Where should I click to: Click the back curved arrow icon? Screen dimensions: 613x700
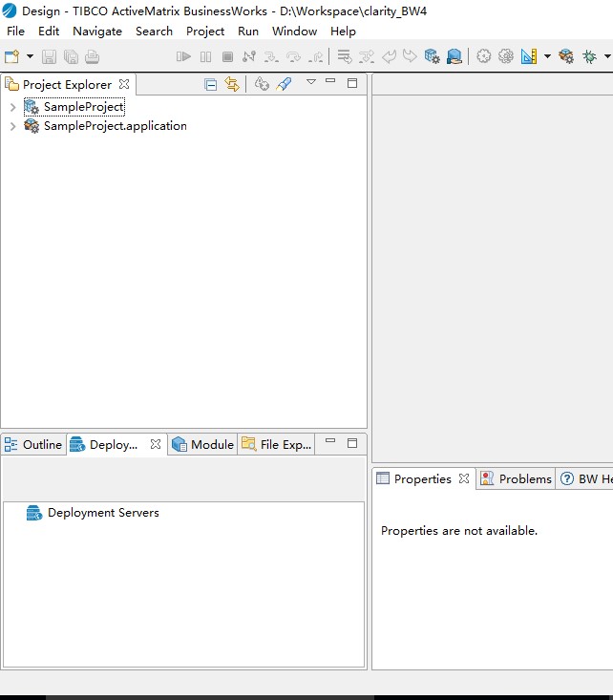[x=389, y=56]
